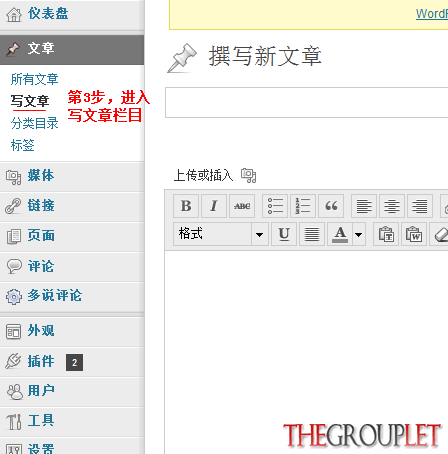
Task: Open 所有文章 all posts link
Action: (x=34, y=79)
